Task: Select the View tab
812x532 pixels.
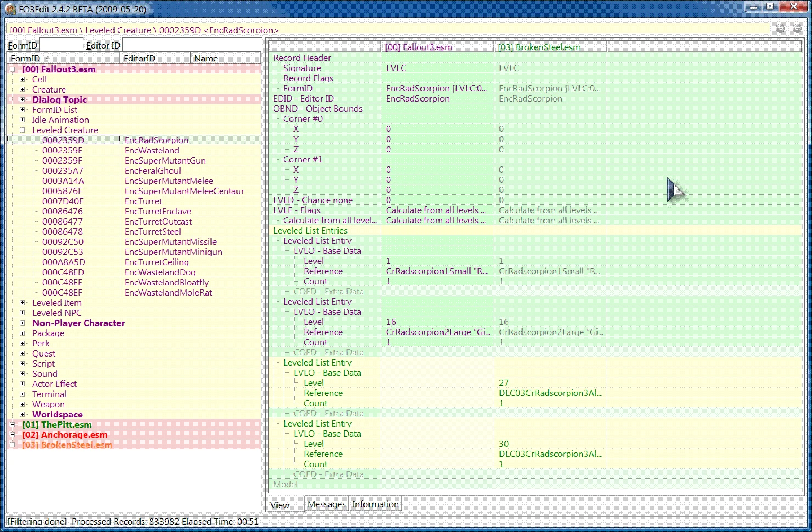Action: (280, 505)
